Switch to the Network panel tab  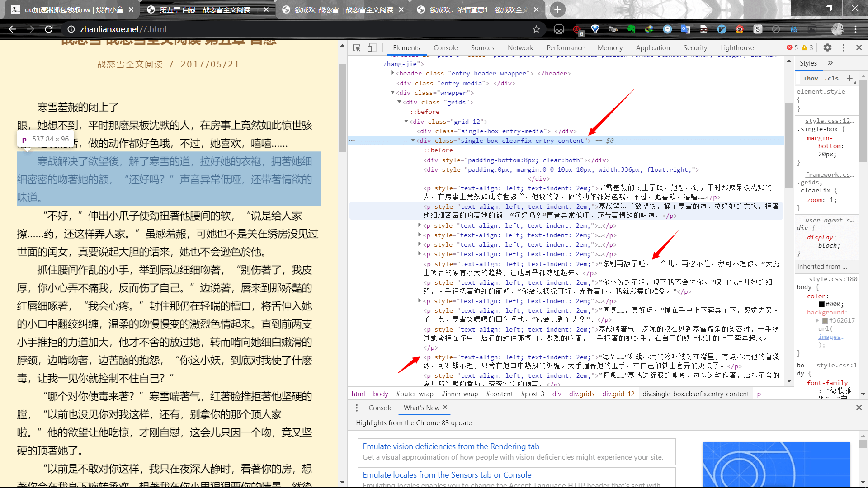(x=520, y=47)
